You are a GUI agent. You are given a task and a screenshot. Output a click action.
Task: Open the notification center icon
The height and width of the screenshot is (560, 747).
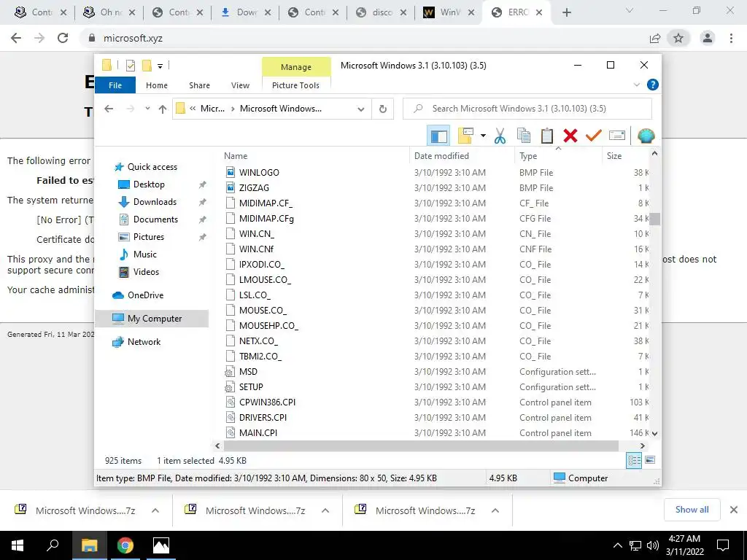(x=723, y=545)
